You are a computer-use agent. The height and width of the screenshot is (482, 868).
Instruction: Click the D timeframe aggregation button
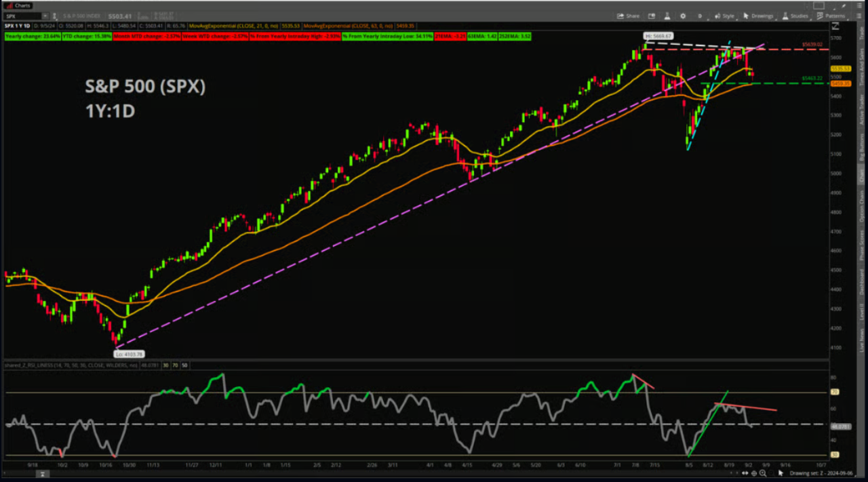tap(700, 16)
